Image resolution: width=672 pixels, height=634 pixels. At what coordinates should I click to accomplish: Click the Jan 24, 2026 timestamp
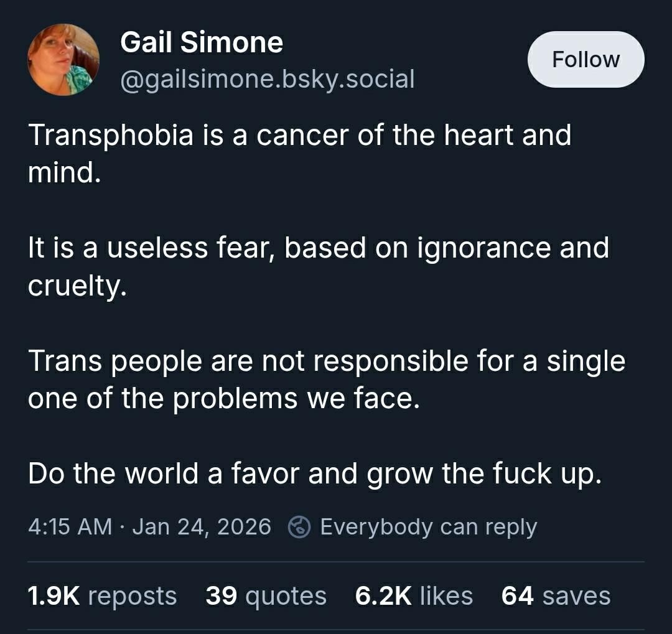(x=200, y=526)
